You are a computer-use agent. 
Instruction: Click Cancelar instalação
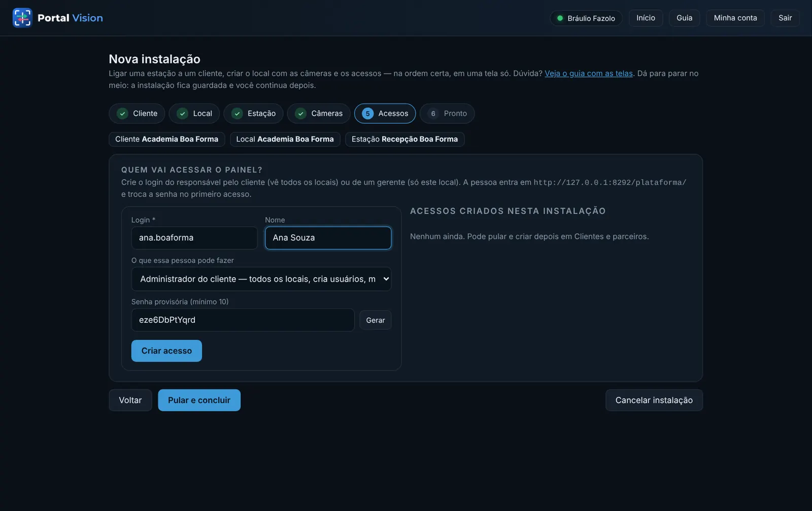click(x=654, y=400)
